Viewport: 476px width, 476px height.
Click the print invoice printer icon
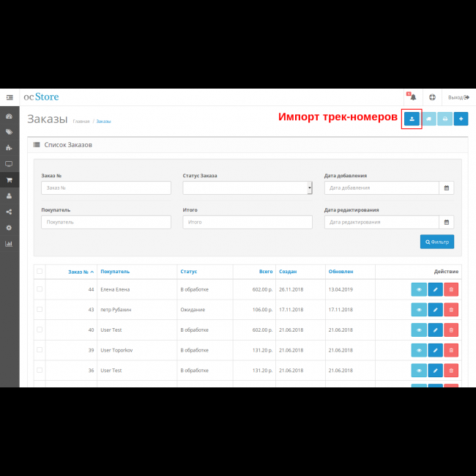[x=445, y=119]
